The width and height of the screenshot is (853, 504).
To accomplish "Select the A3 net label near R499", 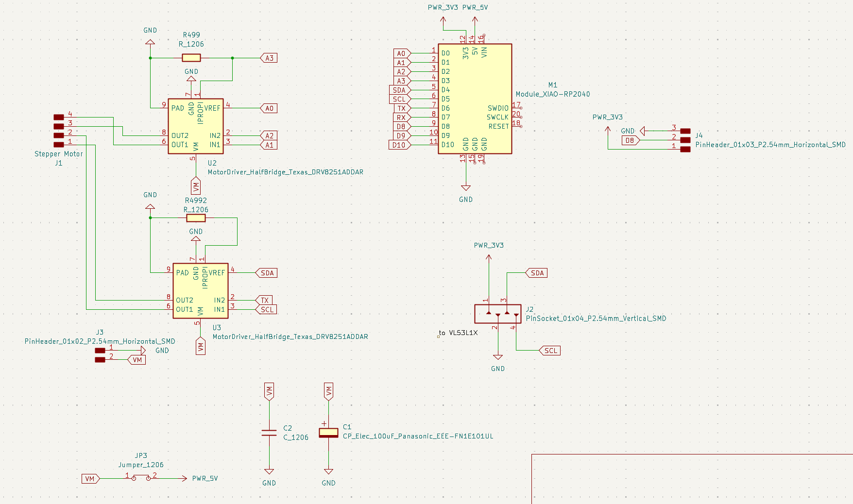I will pos(269,58).
